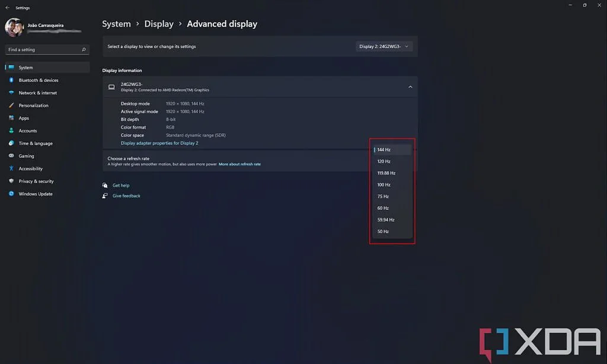
Task: Click the Display information heading
Action: click(122, 71)
